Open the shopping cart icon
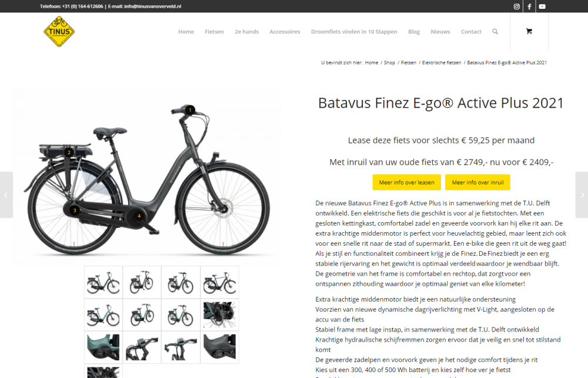 coord(529,31)
